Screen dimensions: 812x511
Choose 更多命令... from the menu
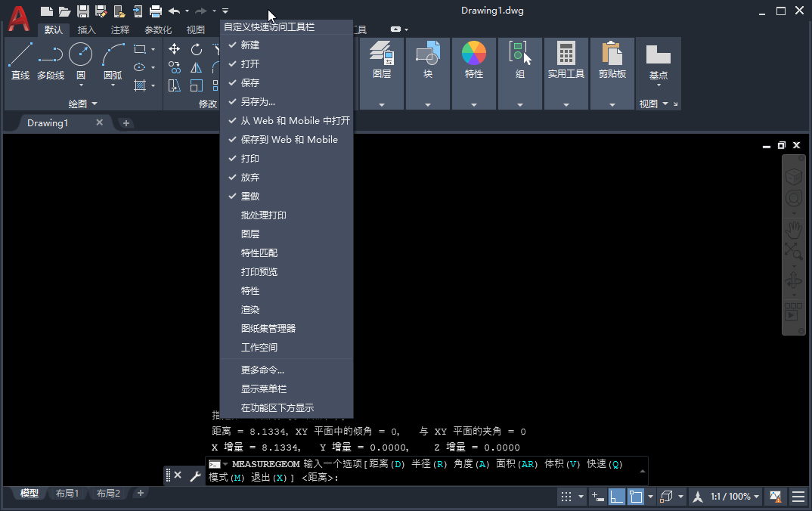pos(262,370)
